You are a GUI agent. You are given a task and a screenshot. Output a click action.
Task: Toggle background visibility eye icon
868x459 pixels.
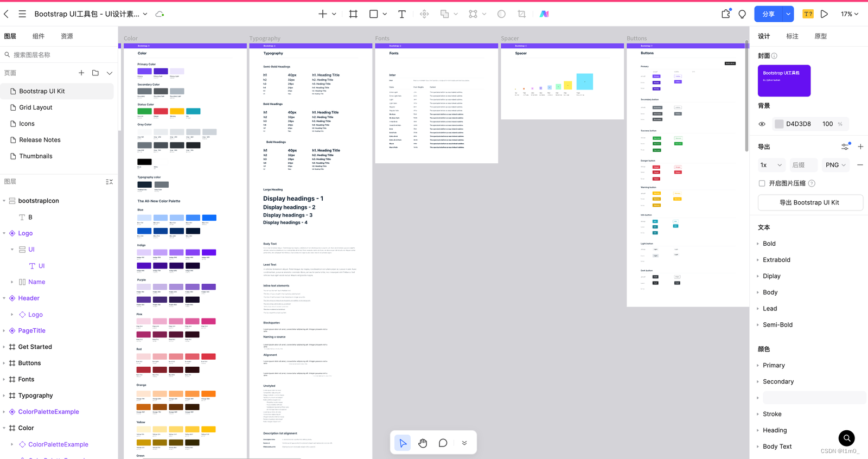click(x=762, y=124)
